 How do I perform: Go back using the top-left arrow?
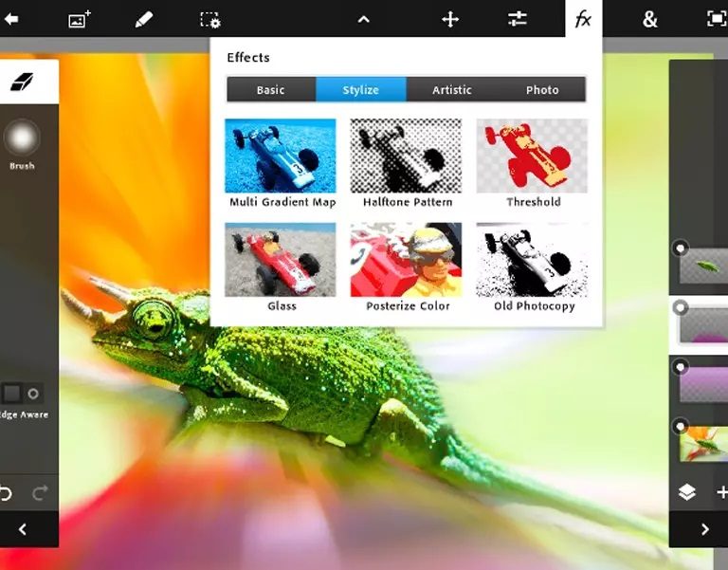(x=11, y=19)
